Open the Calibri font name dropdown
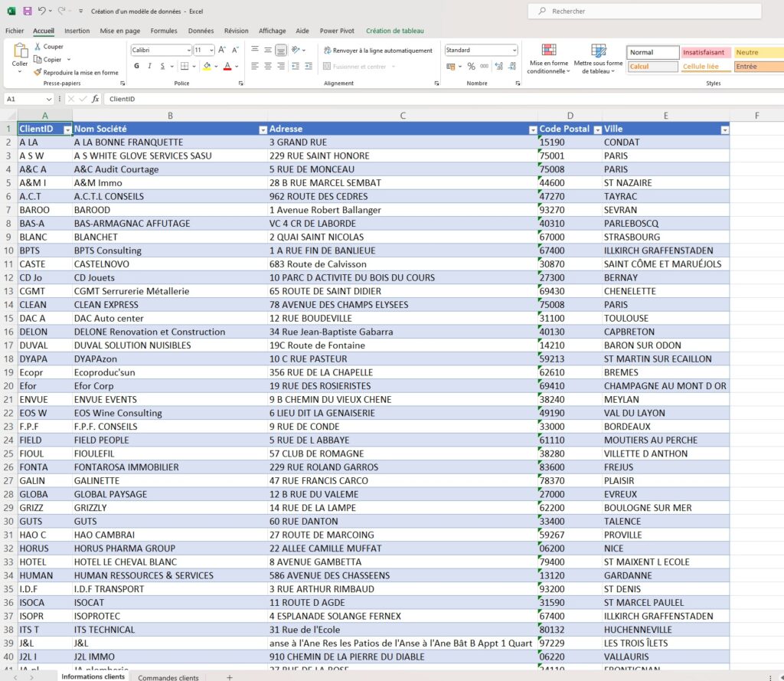Screen dimensions: 784x681 pos(188,50)
